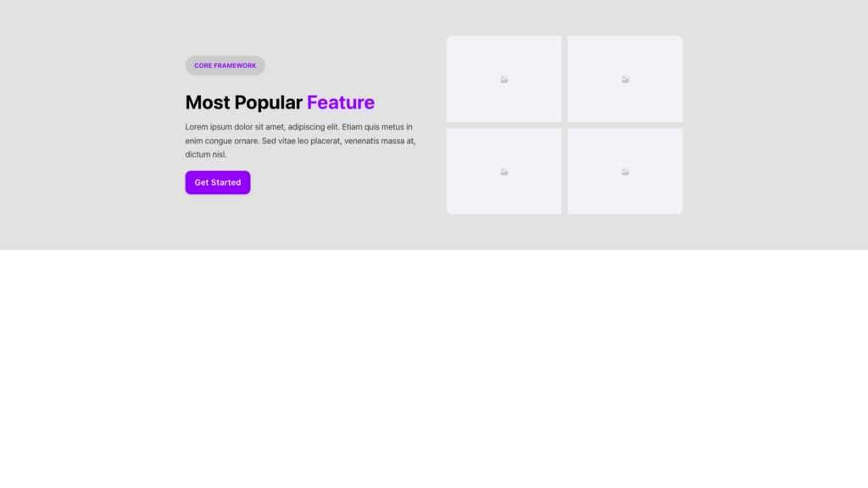
Task: Click the CORE FRAMEWORK badge
Action: 225,65
